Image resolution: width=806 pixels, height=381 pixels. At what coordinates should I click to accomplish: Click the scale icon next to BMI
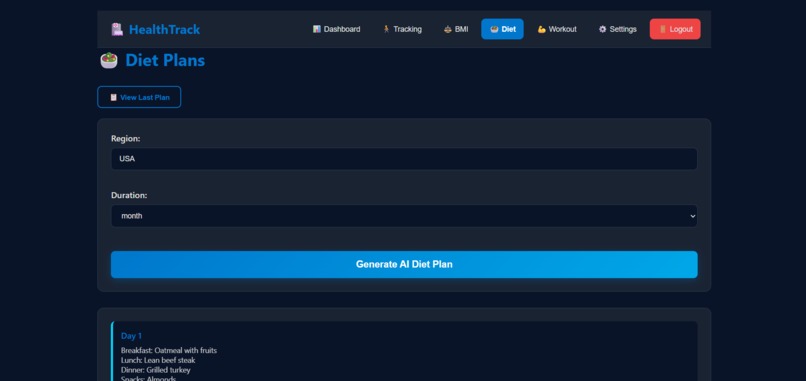pos(447,29)
